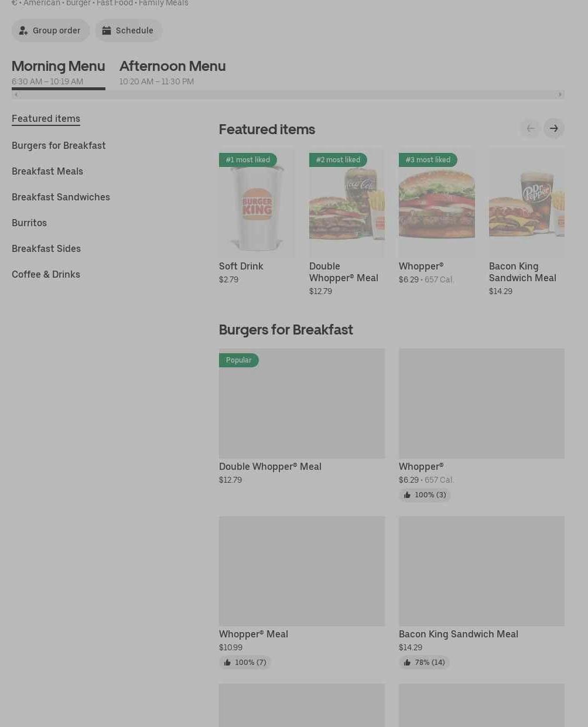This screenshot has height=727, width=588.
Task: Go to Burgers for Breakfast in the sidebar
Action: point(59,145)
